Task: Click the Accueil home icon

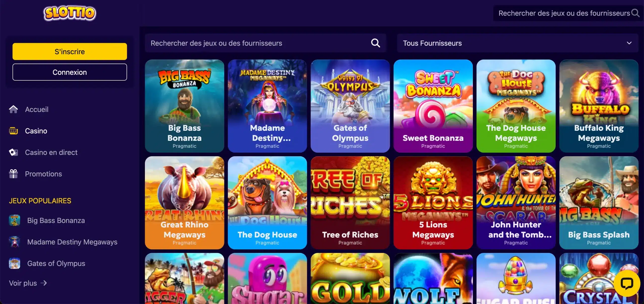Action: [13, 109]
